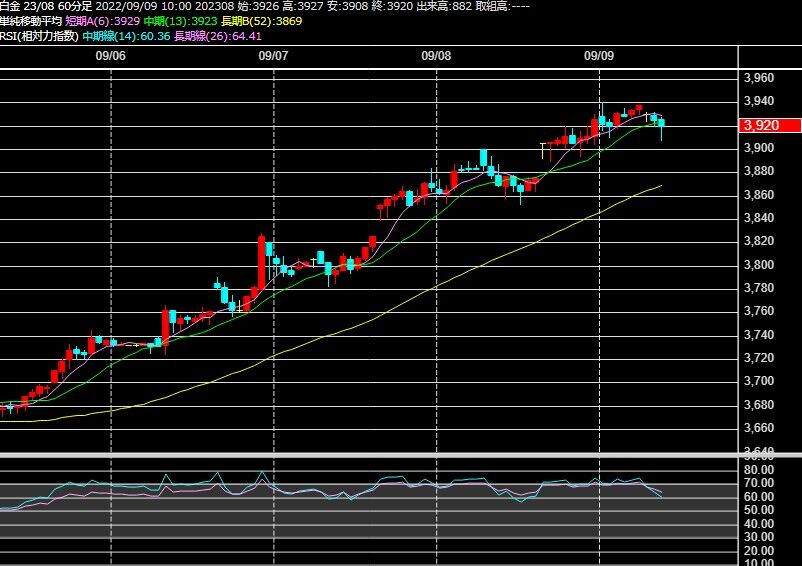
Task: Click the 40.00 RSI axis label
Action: (x=759, y=524)
